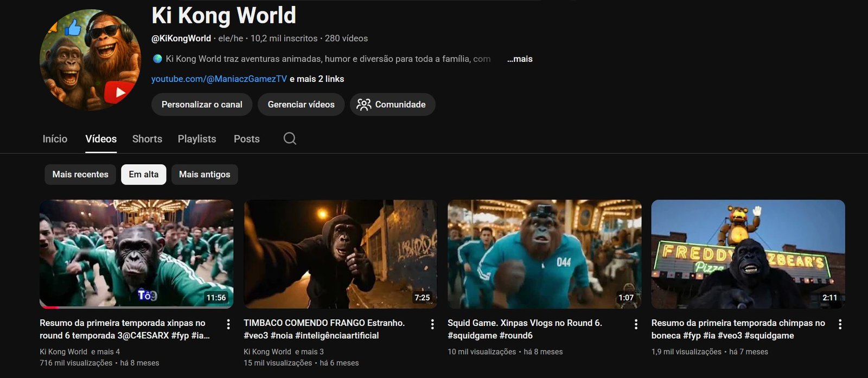Click Personalizar o canal button
This screenshot has height=378, width=868.
[x=202, y=105]
